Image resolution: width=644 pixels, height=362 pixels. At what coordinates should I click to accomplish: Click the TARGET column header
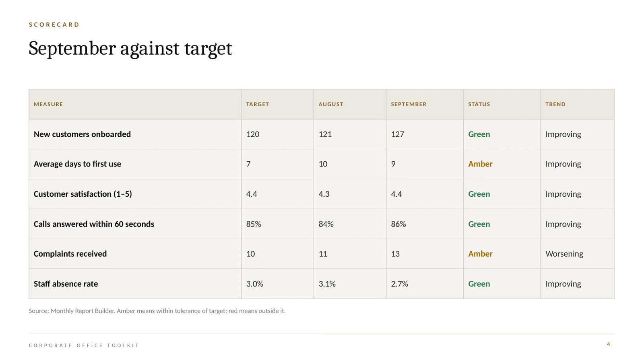tap(258, 104)
